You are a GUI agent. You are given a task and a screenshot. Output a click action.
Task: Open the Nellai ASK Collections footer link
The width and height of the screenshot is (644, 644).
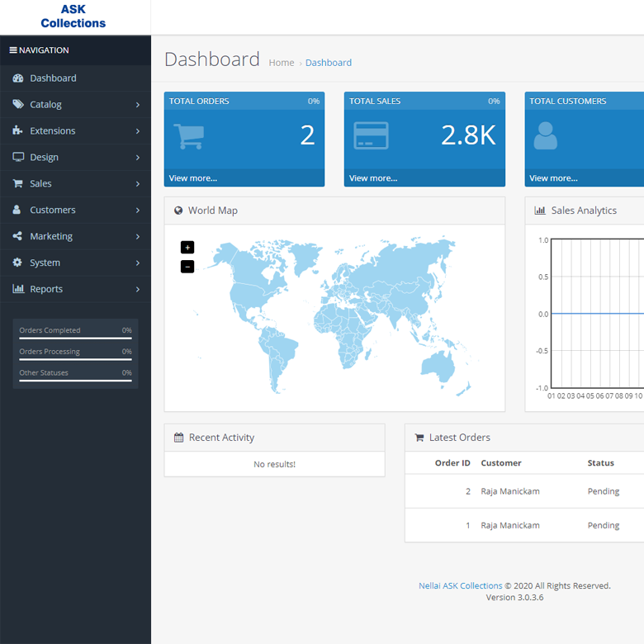460,586
